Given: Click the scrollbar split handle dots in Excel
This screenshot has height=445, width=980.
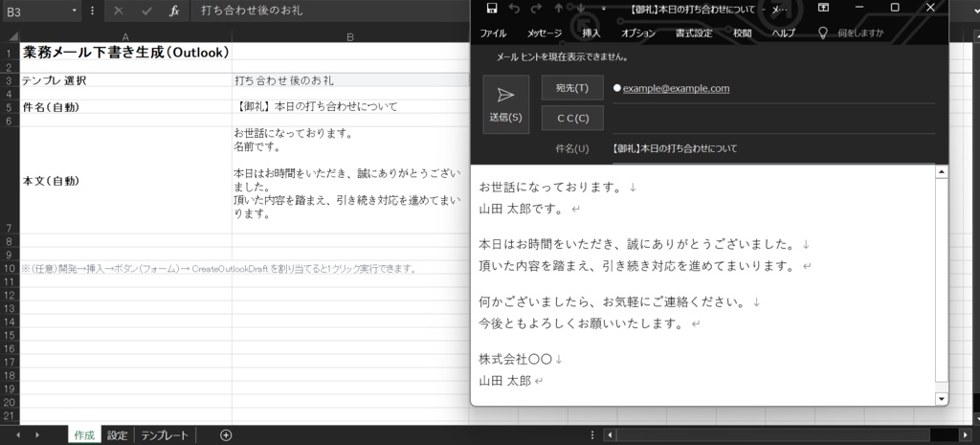Looking at the screenshot, I should click(x=592, y=435).
